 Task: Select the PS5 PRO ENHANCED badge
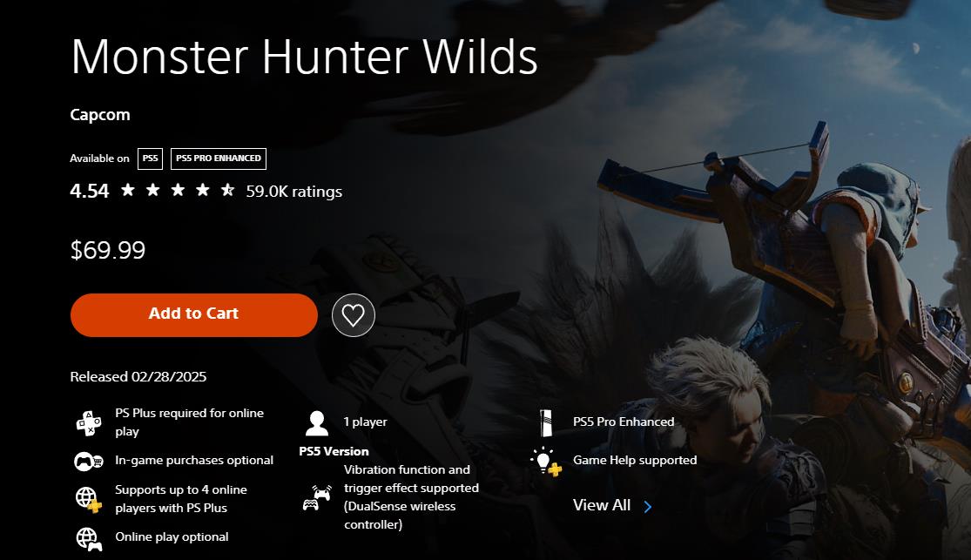(219, 159)
